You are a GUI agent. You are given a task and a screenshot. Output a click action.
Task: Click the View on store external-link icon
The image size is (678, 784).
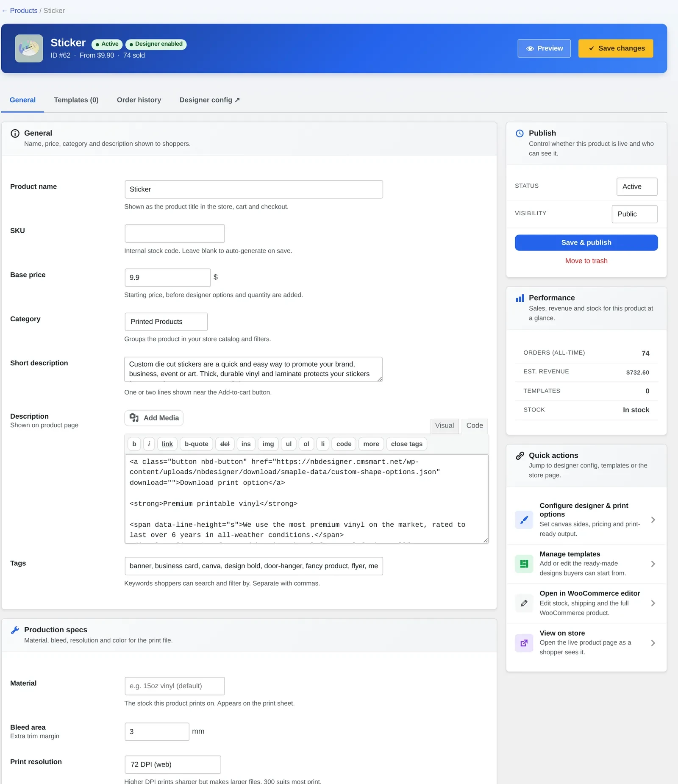click(524, 643)
